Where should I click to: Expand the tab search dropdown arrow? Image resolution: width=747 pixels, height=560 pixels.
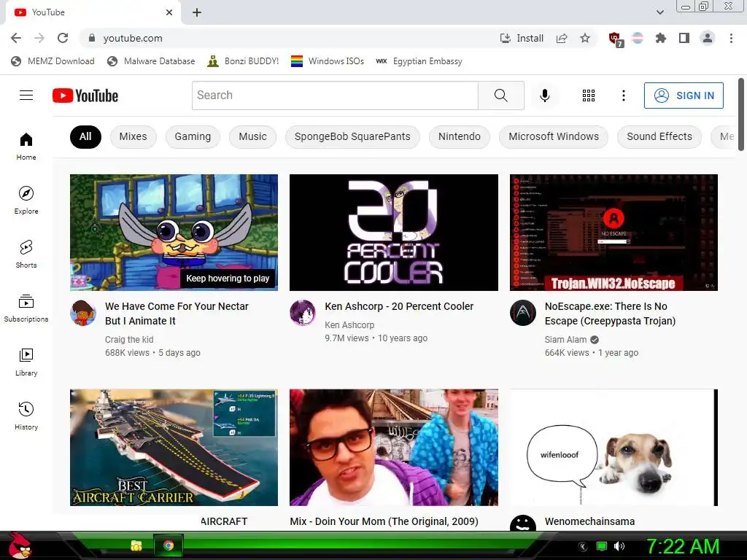(x=659, y=12)
